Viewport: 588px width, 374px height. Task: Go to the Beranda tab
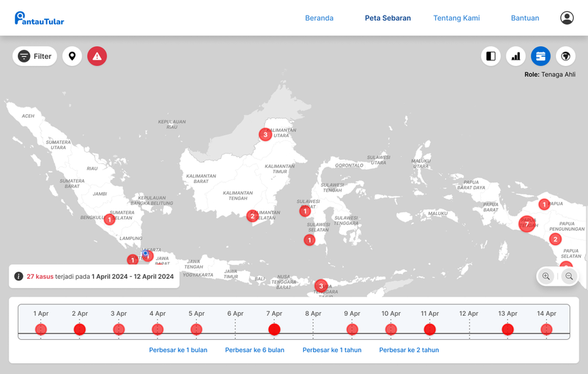coord(319,18)
